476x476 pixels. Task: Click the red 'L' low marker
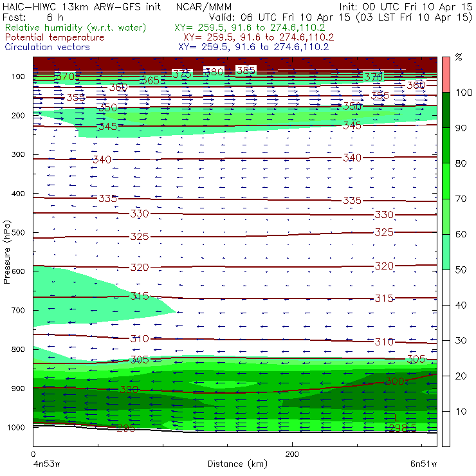coord(397,418)
